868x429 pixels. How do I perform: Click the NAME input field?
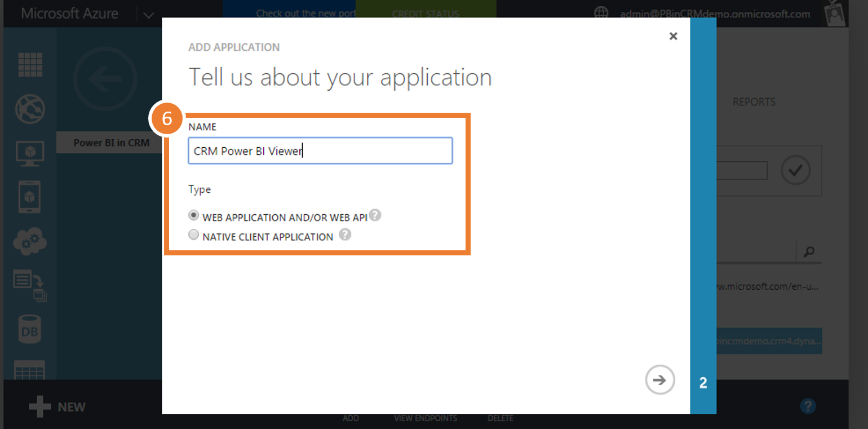point(320,151)
